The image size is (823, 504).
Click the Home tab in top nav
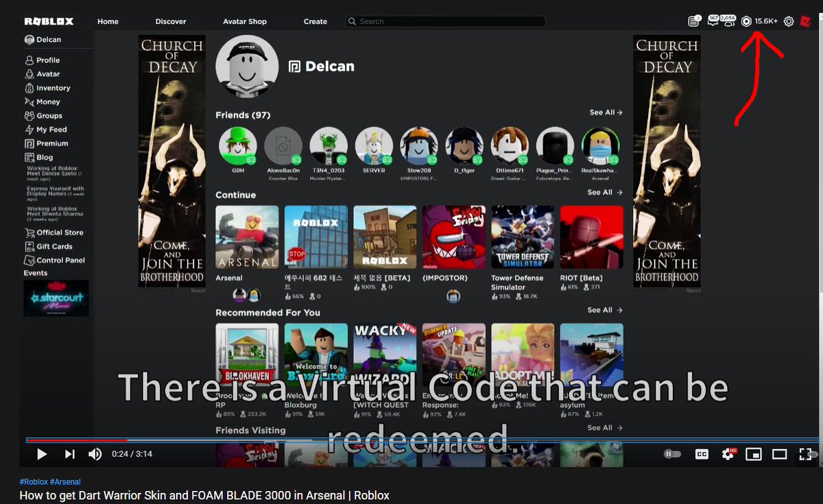tap(108, 21)
